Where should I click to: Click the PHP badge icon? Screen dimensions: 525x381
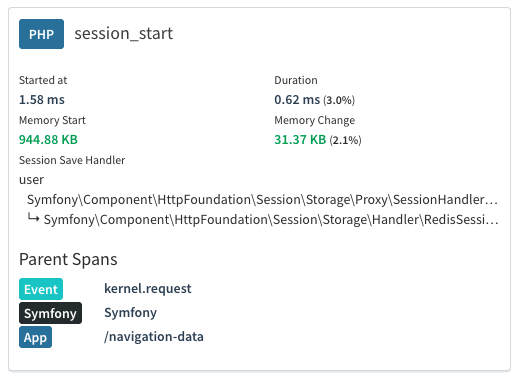41,34
